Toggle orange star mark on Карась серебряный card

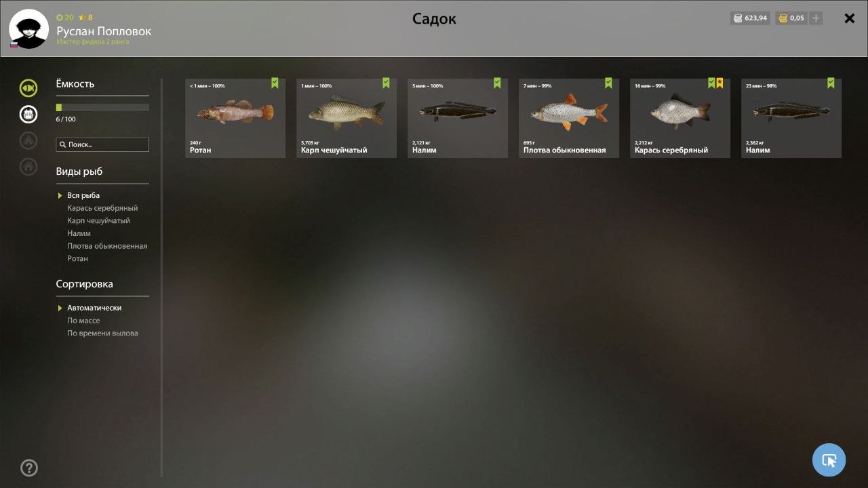[719, 83]
